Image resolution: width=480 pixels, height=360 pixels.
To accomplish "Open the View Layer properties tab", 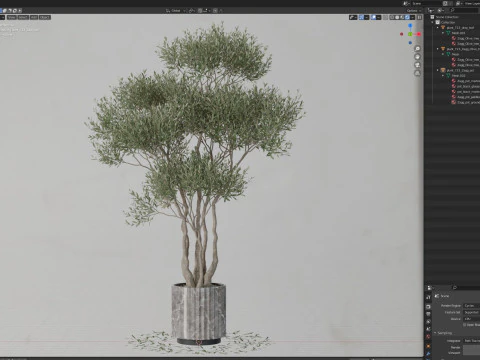I will coord(428,322).
